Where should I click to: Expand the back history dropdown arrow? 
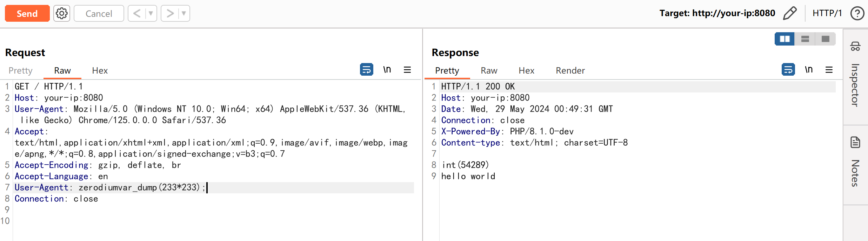click(151, 14)
